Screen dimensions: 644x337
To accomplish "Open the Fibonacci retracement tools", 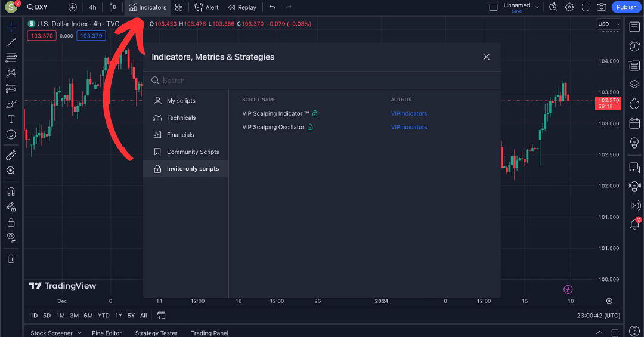I will click(11, 57).
